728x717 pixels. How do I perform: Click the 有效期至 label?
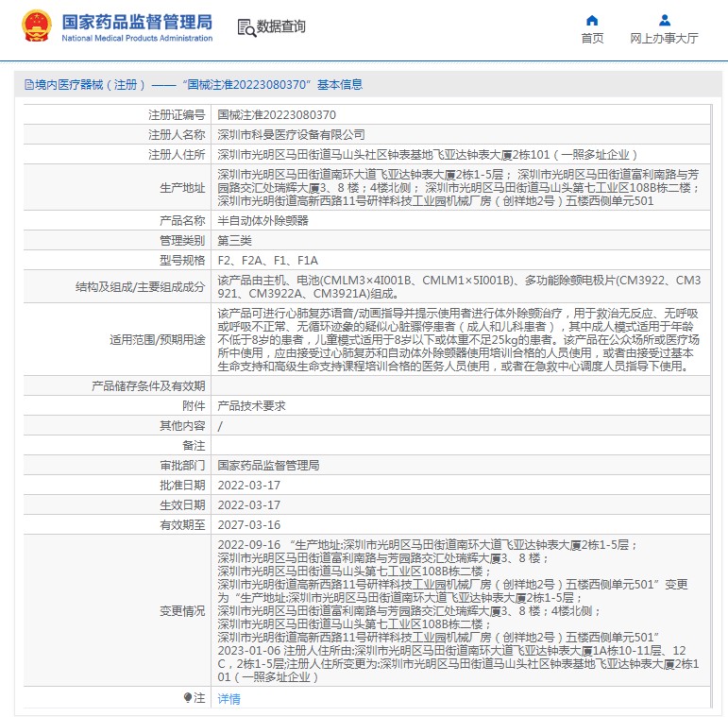[x=182, y=525]
